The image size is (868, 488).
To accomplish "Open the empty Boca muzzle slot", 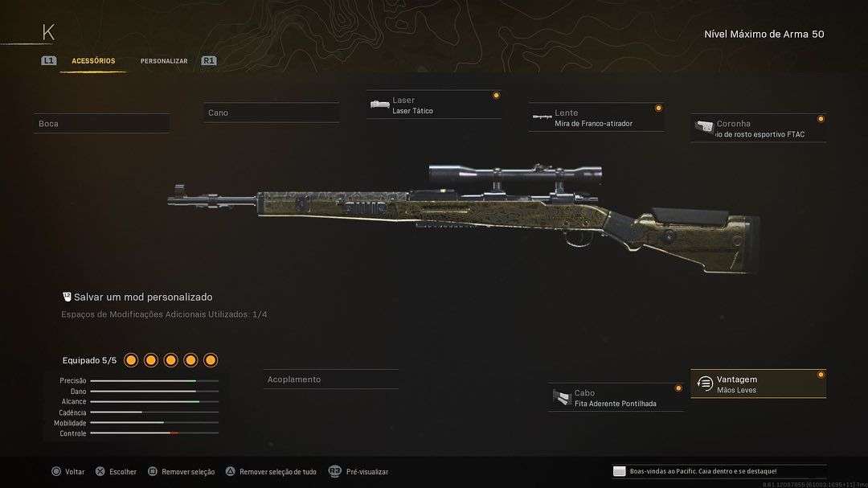I will point(102,124).
